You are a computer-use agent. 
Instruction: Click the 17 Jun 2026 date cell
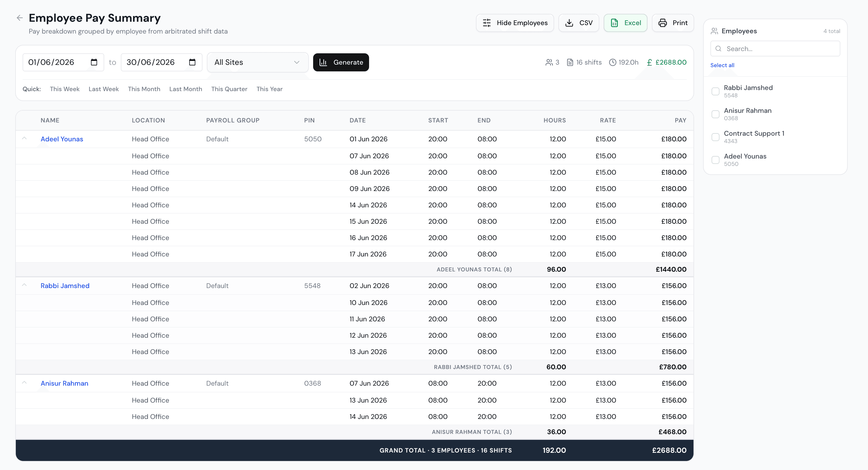coord(368,254)
